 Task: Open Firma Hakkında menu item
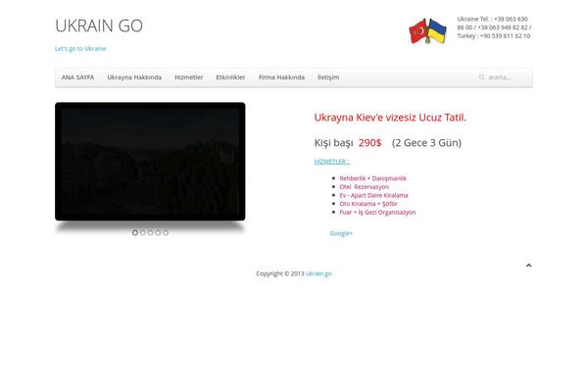[x=281, y=77]
